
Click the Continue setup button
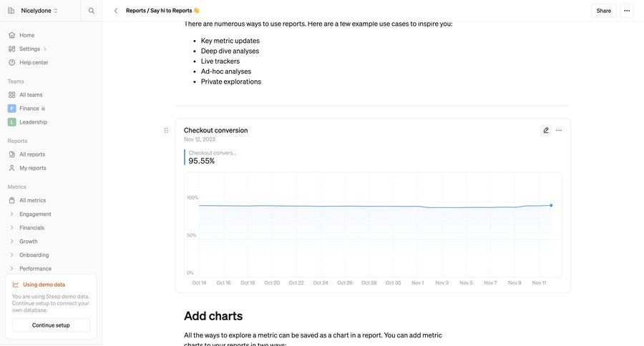coord(51,325)
